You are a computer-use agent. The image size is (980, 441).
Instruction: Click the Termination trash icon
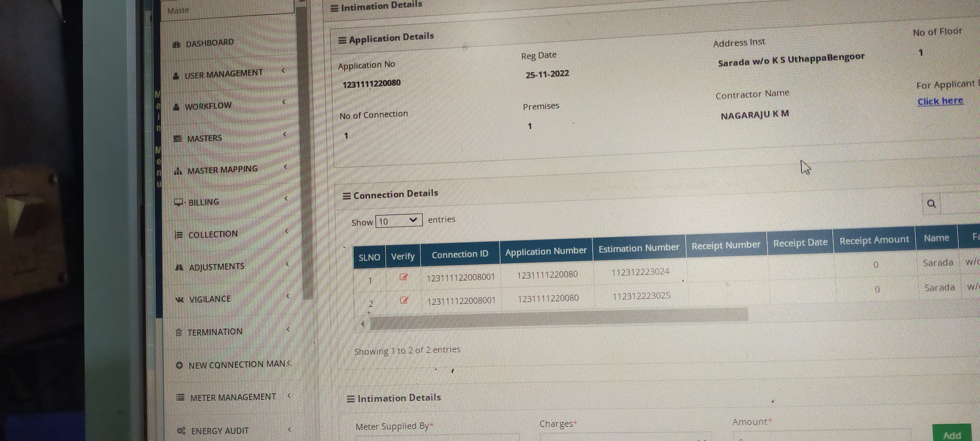click(179, 332)
